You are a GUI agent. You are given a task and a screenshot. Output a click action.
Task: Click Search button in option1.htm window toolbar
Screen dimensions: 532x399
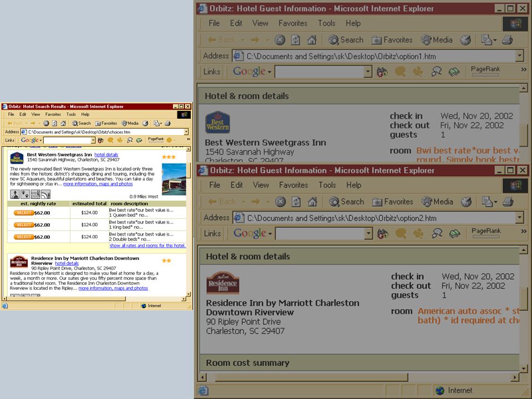point(346,40)
